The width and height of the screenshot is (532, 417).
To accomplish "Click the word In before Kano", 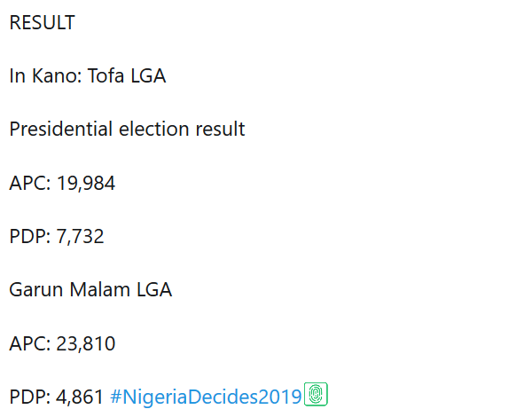I will (x=17, y=76).
